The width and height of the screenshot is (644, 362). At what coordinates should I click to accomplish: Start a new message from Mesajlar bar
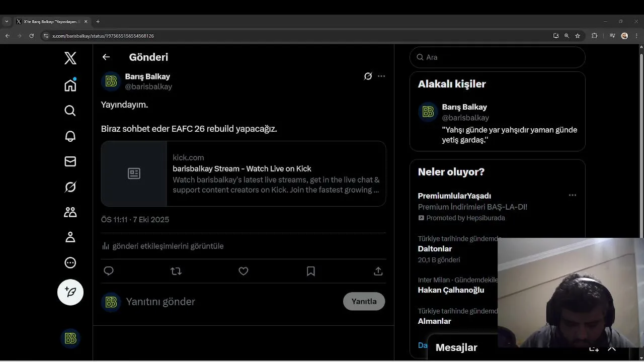point(594,348)
